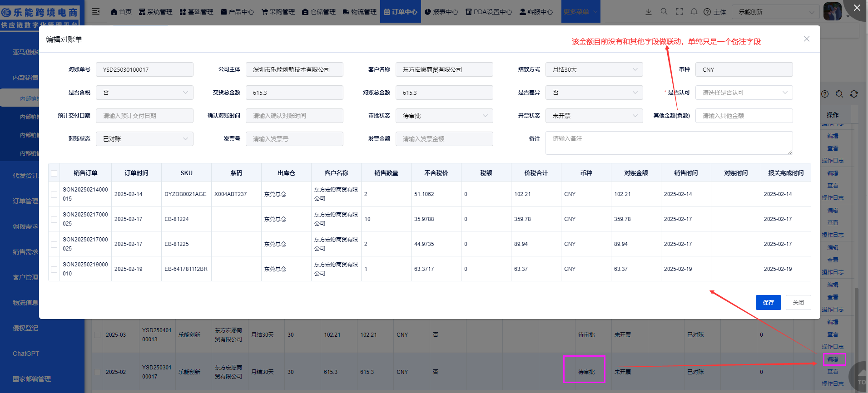Open 客服中心 menu

536,12
